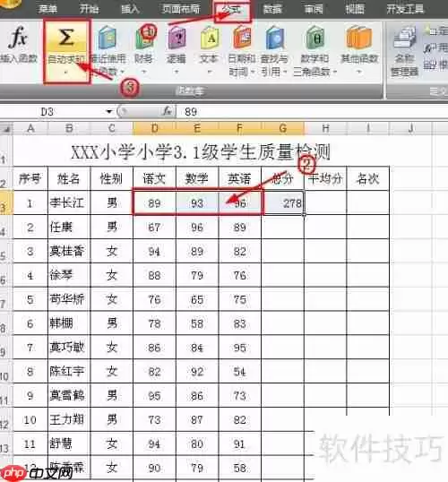Screen dimensions: 448x482
Task: Switch to the 视图 (View) tab
Action: click(355, 9)
